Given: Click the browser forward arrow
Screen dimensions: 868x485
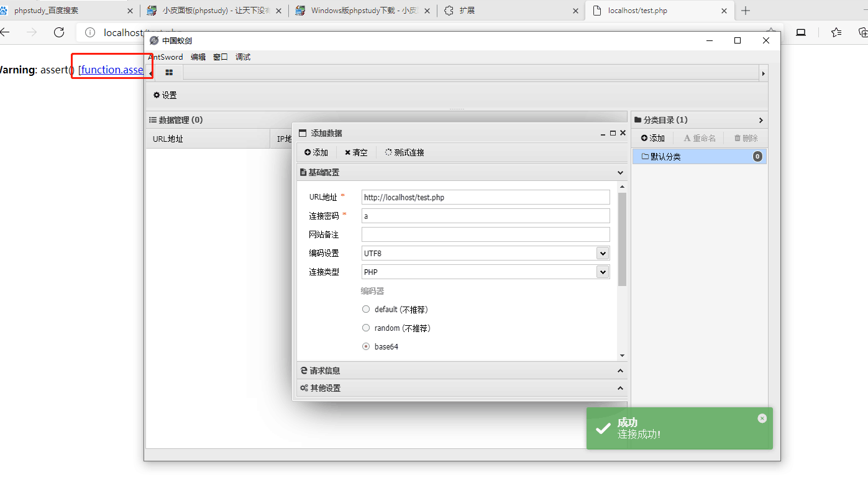Looking at the screenshot, I should click(x=32, y=32).
